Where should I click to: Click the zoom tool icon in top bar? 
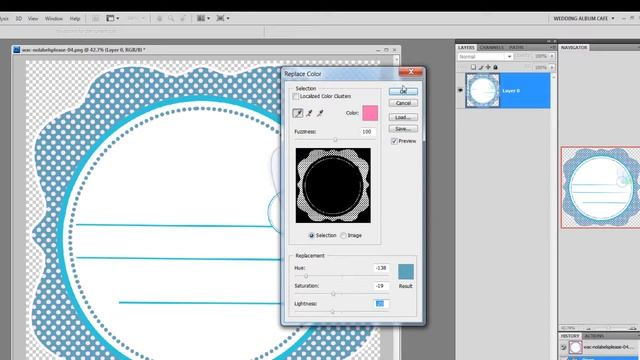coord(171,18)
